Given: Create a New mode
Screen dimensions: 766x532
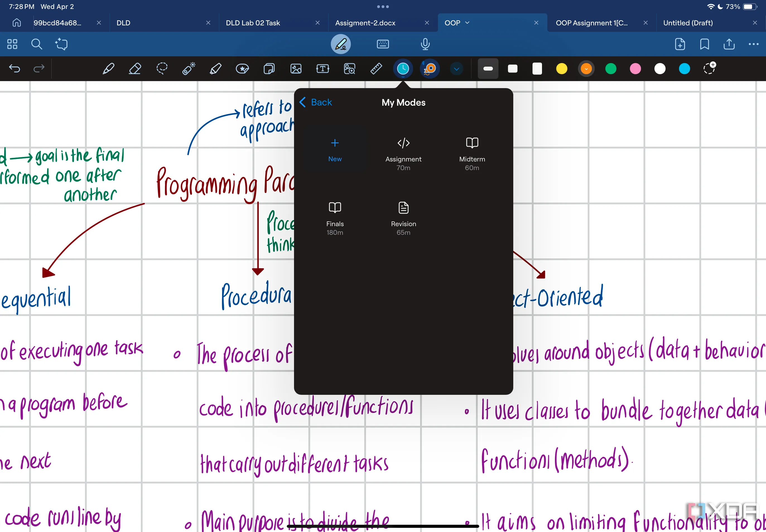Looking at the screenshot, I should point(335,149).
